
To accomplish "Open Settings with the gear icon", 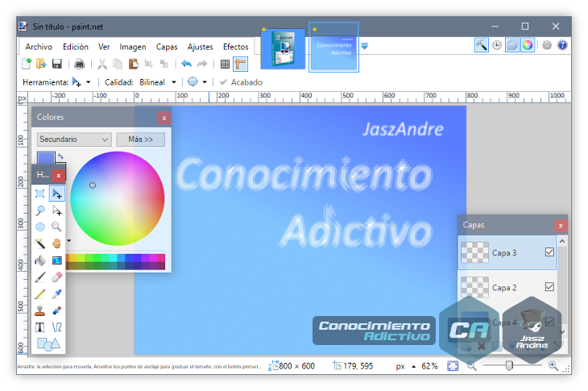I will coord(547,45).
